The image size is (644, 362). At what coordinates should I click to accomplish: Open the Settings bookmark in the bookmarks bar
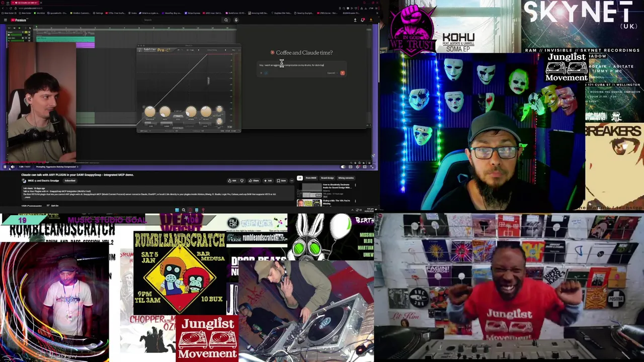tap(98, 13)
